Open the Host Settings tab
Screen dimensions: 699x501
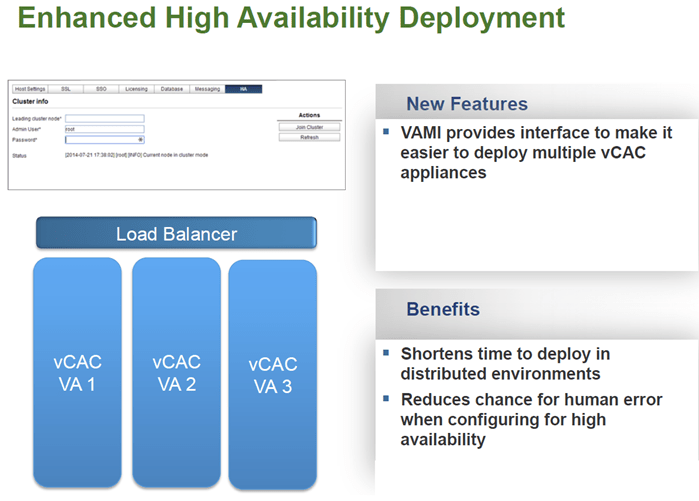coord(30,89)
